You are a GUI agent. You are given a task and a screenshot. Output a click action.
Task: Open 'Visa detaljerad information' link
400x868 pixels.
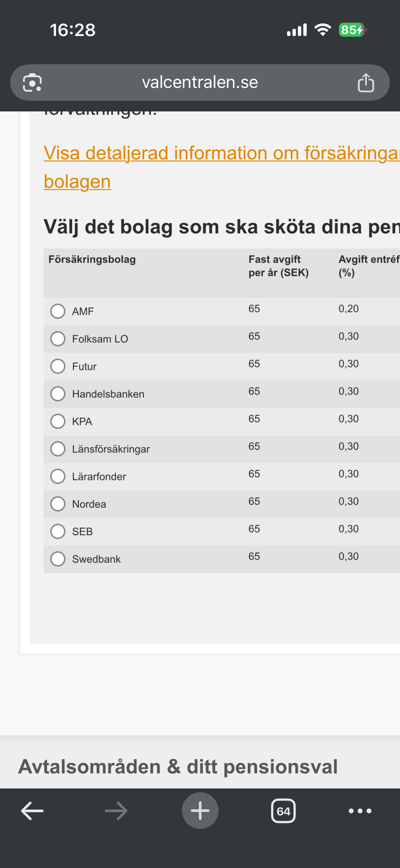[x=222, y=167]
